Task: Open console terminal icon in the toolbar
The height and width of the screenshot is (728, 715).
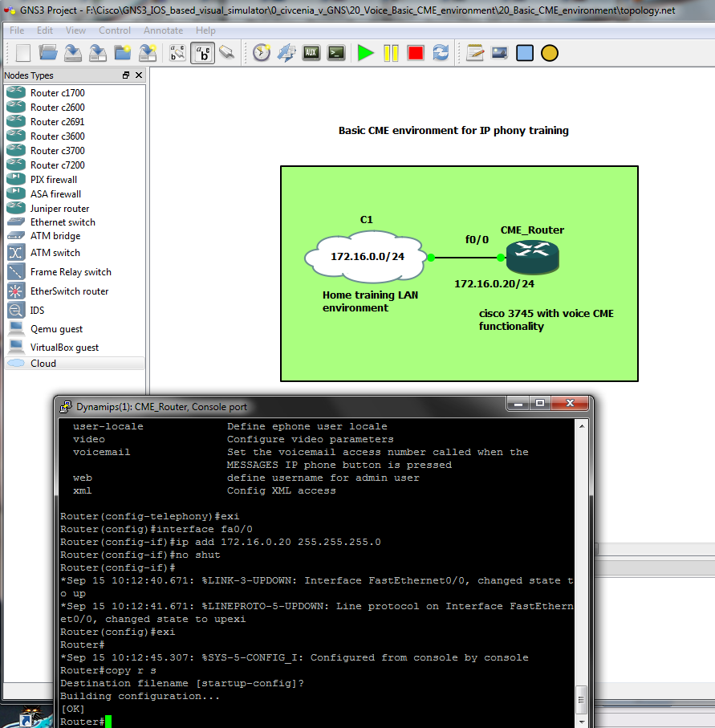Action: point(336,53)
